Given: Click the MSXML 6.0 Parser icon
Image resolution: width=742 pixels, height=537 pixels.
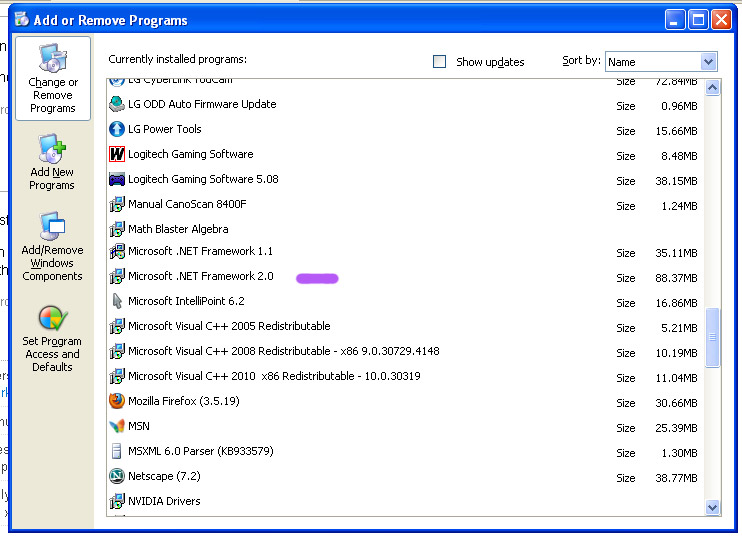Looking at the screenshot, I should 116,451.
